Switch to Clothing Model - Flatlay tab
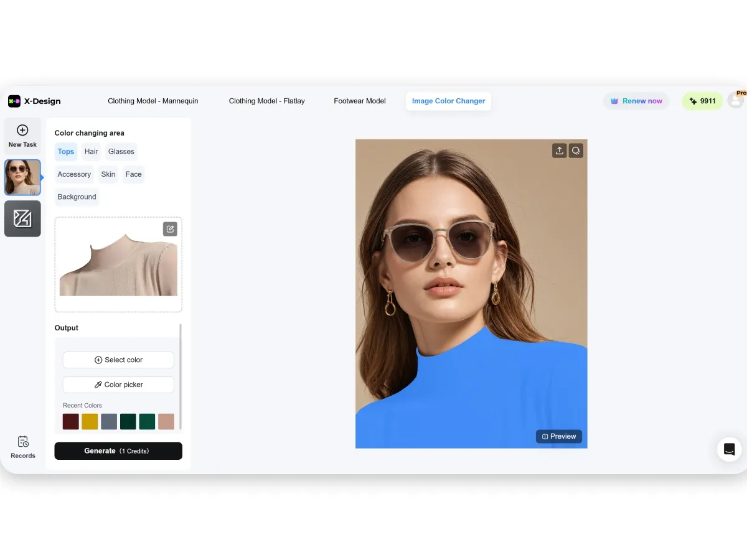Screen dimensions: 747x560 (266, 101)
